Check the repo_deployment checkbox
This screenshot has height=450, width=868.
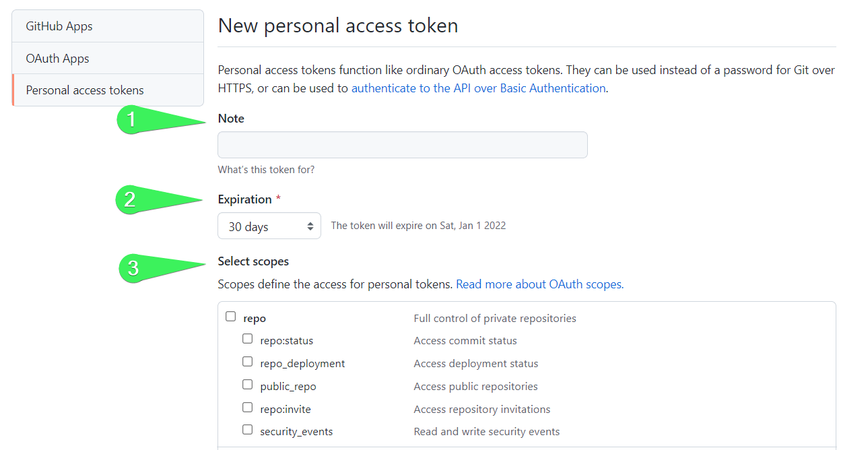point(247,361)
